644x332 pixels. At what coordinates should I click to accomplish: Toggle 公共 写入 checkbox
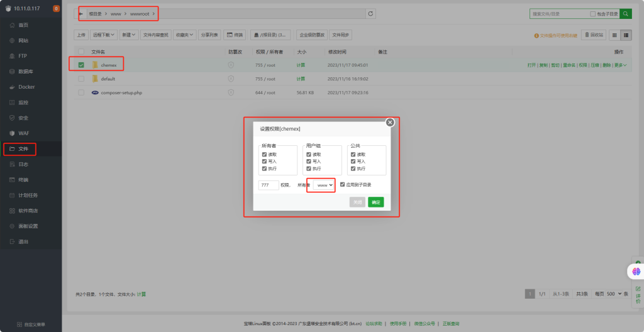[x=353, y=162]
